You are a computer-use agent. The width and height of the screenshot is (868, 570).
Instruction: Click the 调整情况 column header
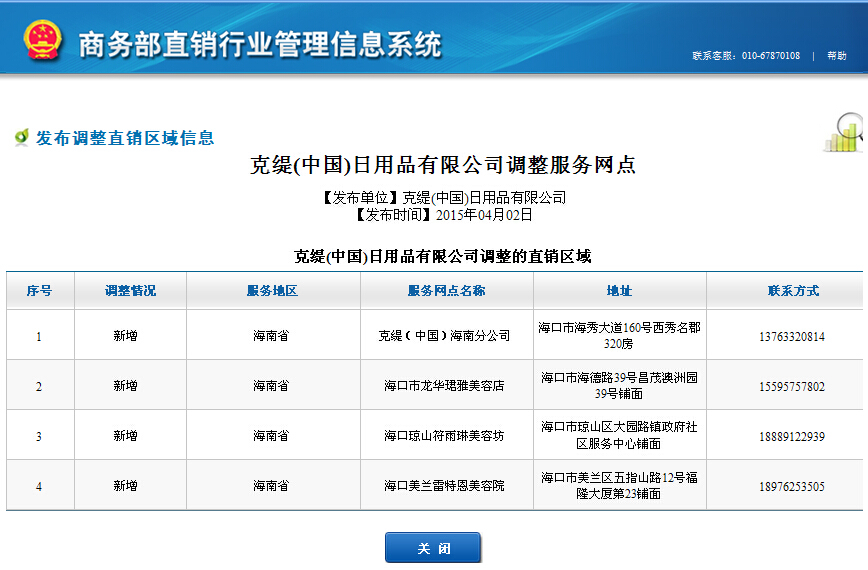pos(130,291)
